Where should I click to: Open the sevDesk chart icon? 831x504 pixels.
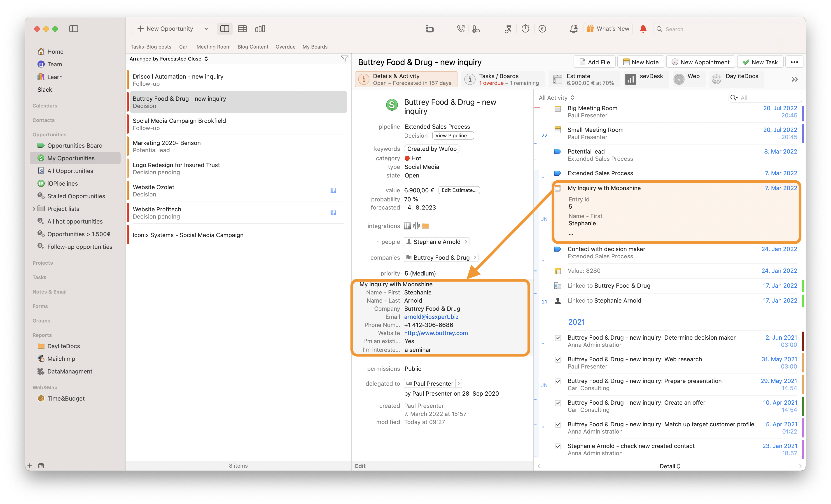tap(630, 79)
